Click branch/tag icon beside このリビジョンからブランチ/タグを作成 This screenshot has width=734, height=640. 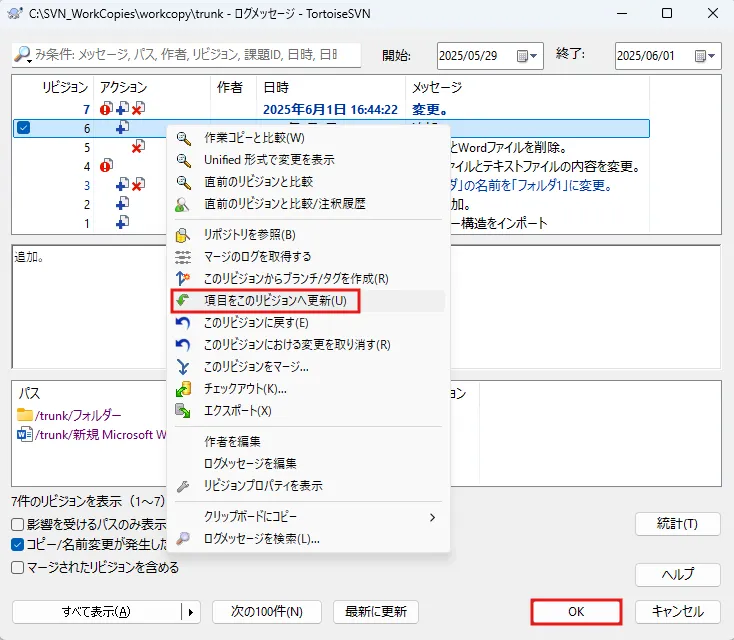[x=183, y=279]
